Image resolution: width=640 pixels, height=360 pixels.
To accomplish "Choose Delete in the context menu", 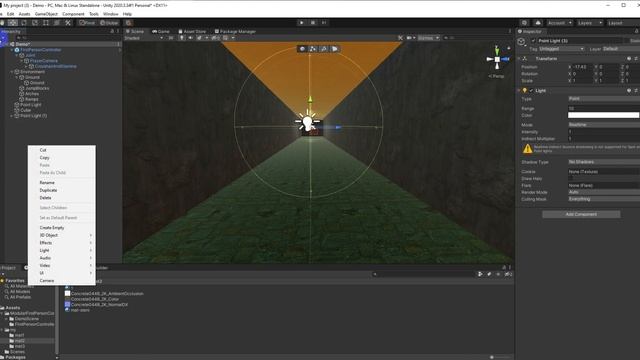I will click(x=62, y=198).
